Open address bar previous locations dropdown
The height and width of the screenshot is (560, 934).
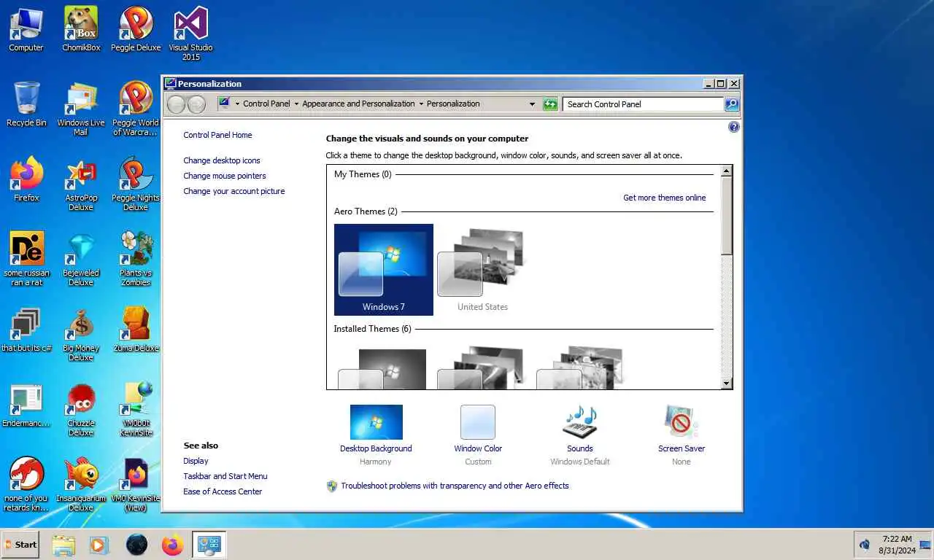(x=532, y=104)
